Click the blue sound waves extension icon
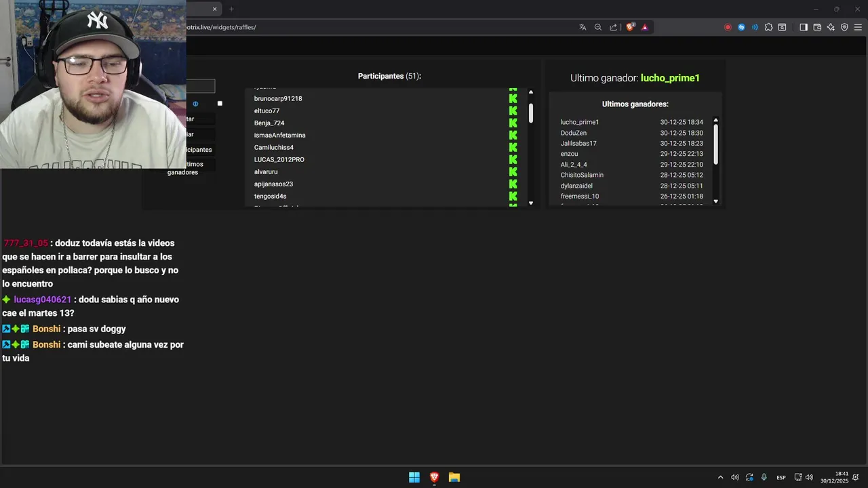 (755, 27)
